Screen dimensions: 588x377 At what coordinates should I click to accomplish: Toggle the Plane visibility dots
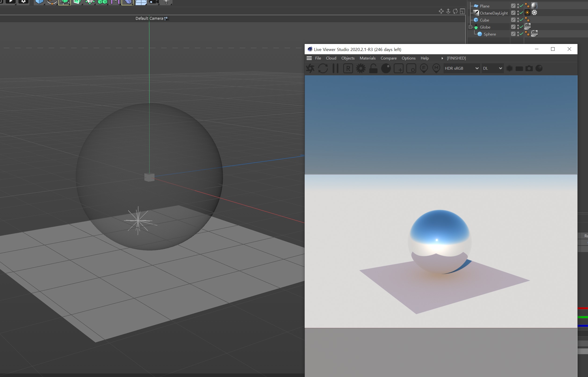click(518, 6)
